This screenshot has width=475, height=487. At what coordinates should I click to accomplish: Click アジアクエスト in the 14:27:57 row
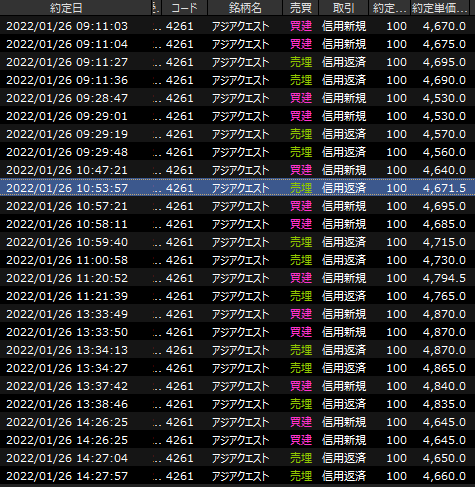(240, 476)
